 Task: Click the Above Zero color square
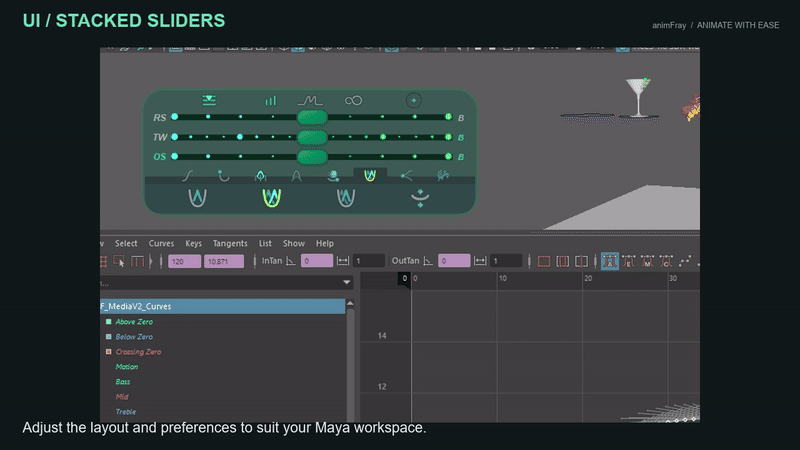pos(109,322)
